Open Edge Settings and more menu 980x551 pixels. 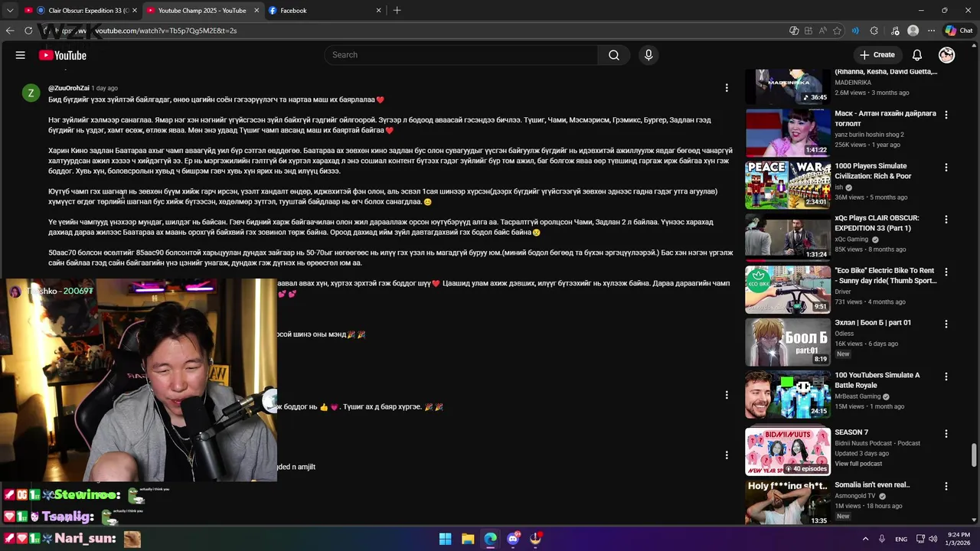(931, 31)
